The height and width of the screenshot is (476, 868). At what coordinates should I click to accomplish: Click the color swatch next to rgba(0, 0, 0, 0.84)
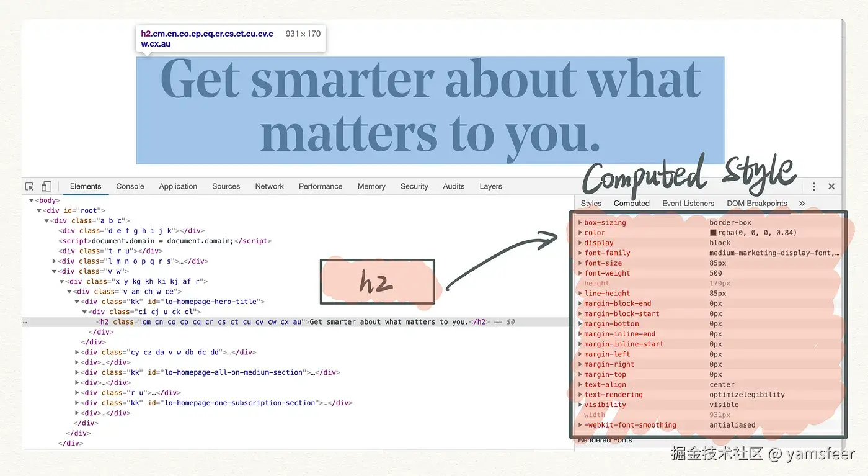(713, 233)
